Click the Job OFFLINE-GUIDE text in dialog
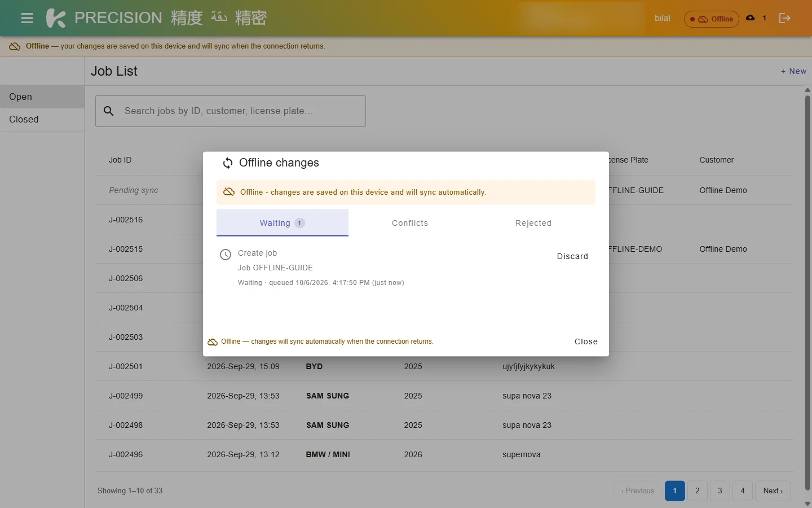The width and height of the screenshot is (812, 508). pyautogui.click(x=275, y=268)
